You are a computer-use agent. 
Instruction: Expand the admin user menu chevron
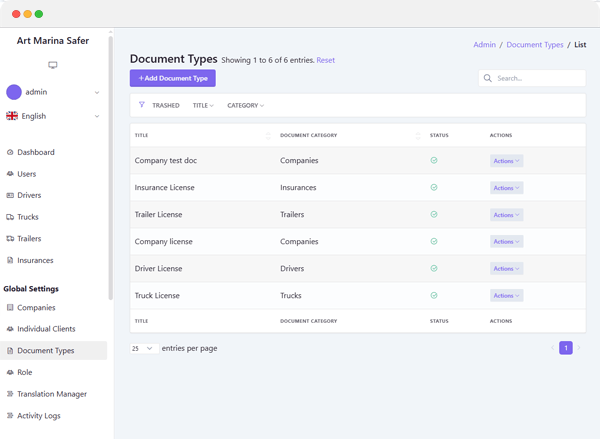[x=97, y=92]
